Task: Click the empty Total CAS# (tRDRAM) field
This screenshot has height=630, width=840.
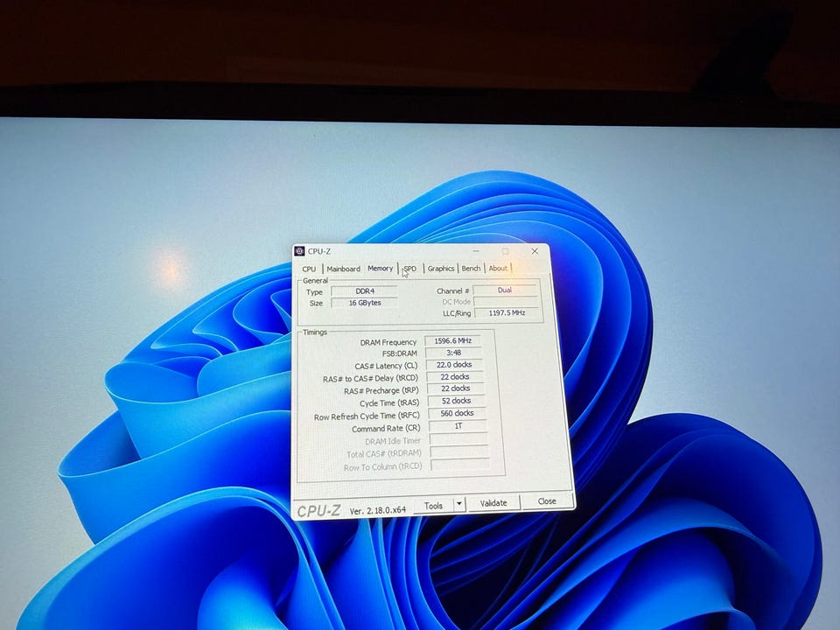Action: [x=459, y=451]
